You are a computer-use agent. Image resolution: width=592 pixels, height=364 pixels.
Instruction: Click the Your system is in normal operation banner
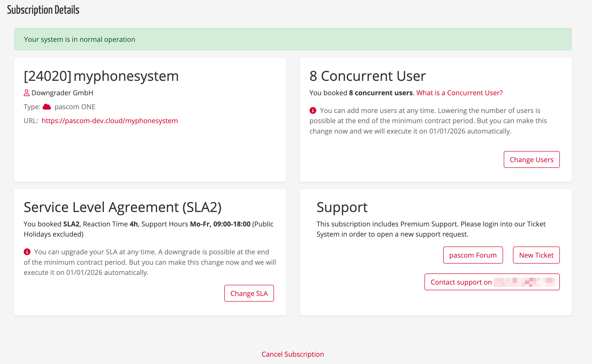pyautogui.click(x=292, y=39)
